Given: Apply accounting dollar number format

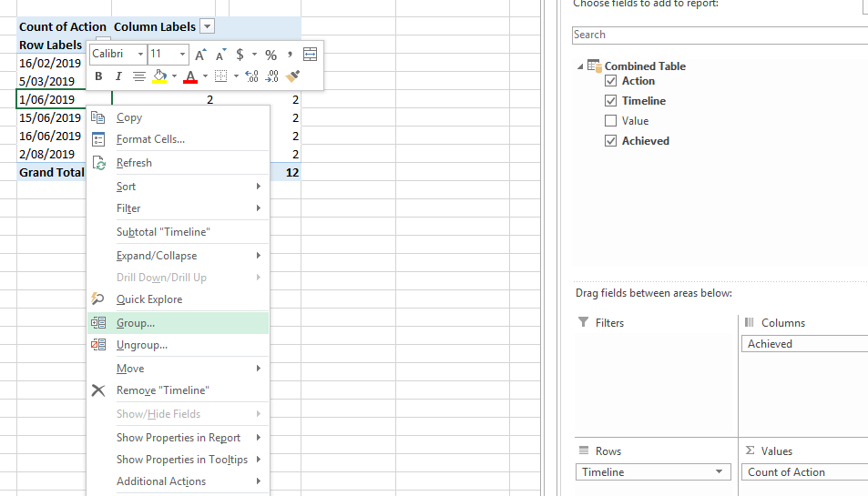Looking at the screenshot, I should click(x=240, y=55).
